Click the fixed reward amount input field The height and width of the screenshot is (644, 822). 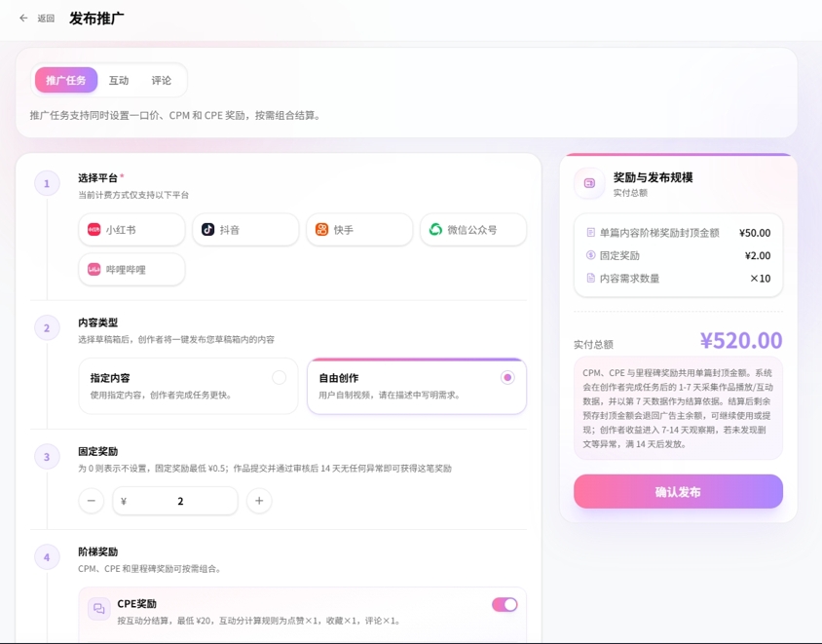tap(175, 501)
